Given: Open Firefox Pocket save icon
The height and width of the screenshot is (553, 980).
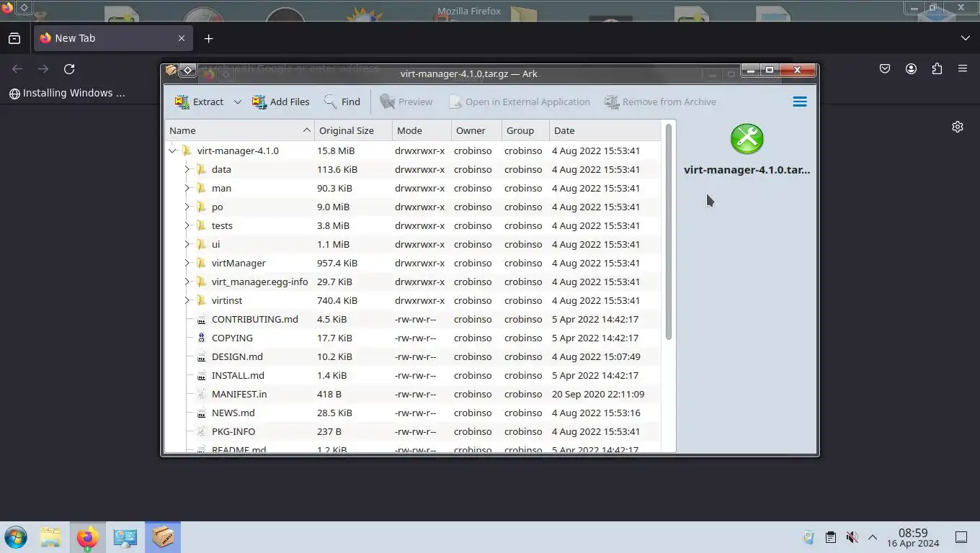Looking at the screenshot, I should (885, 69).
